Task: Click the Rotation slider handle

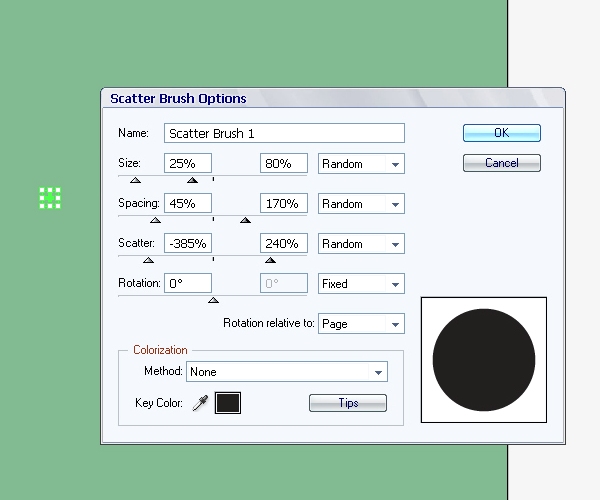Action: 214,300
